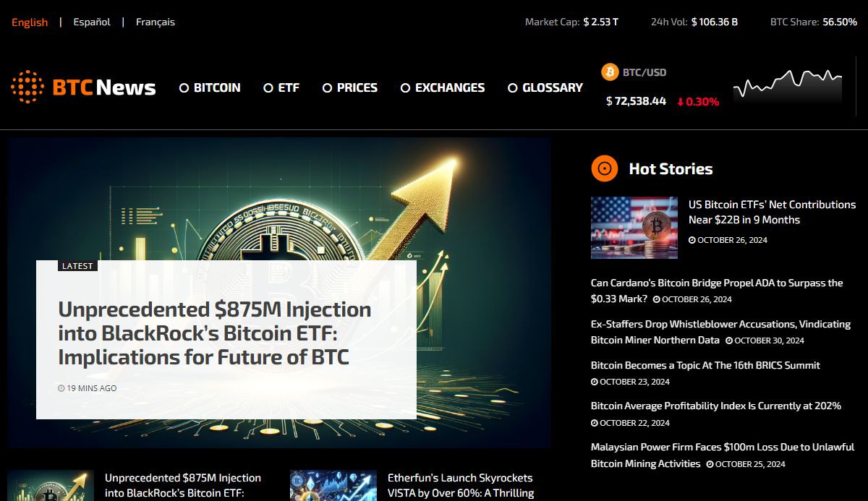Open Etherfun's Launch article thumbnail
Screen dimensions: 868x501
click(x=333, y=486)
